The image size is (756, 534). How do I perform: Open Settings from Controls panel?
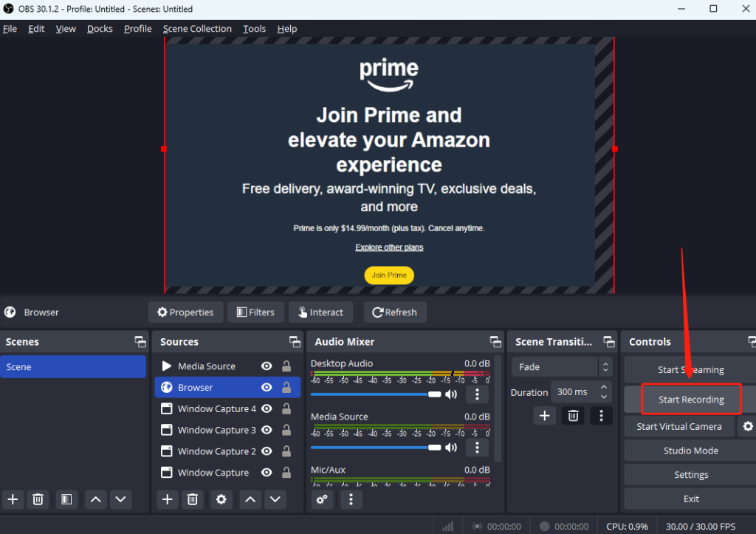691,475
